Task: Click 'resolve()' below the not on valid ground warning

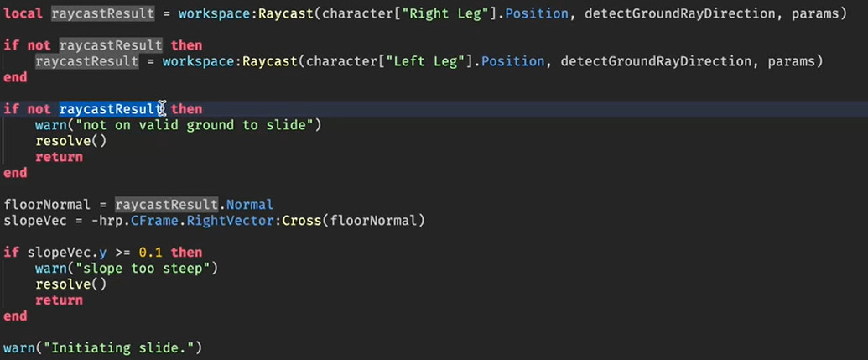Action: click(x=70, y=141)
